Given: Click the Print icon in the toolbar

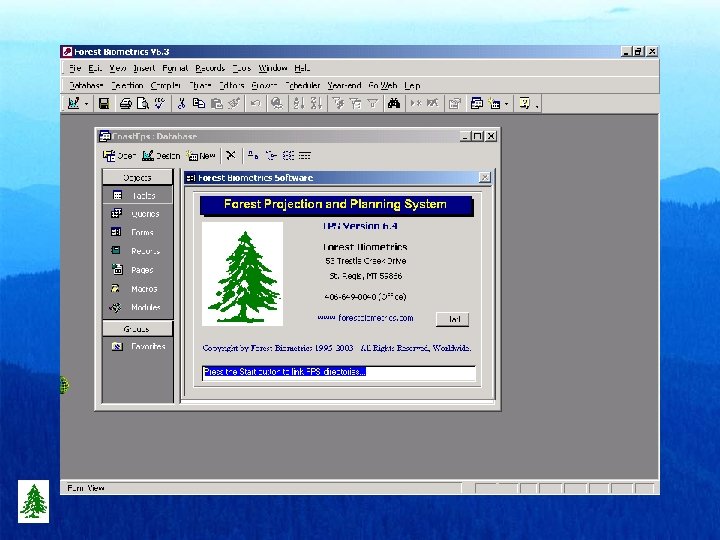Looking at the screenshot, I should (x=125, y=104).
